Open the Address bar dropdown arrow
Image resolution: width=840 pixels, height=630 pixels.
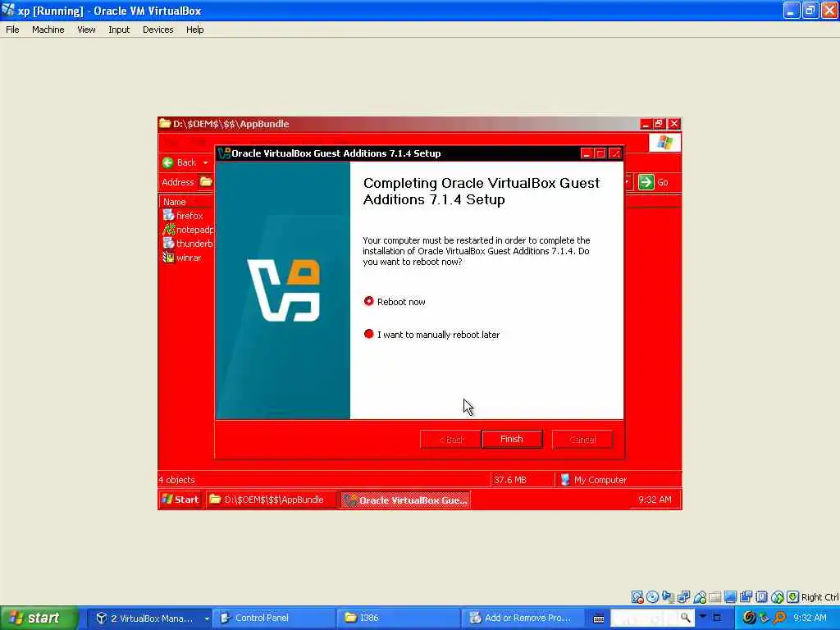click(627, 182)
